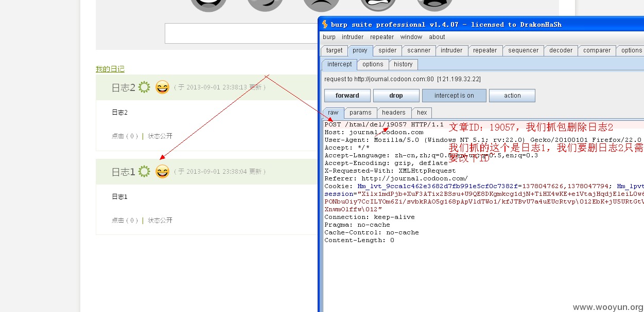Image resolution: width=644 pixels, height=312 pixels.
Task: Click 点击(0) under 日志1
Action: tap(125, 221)
